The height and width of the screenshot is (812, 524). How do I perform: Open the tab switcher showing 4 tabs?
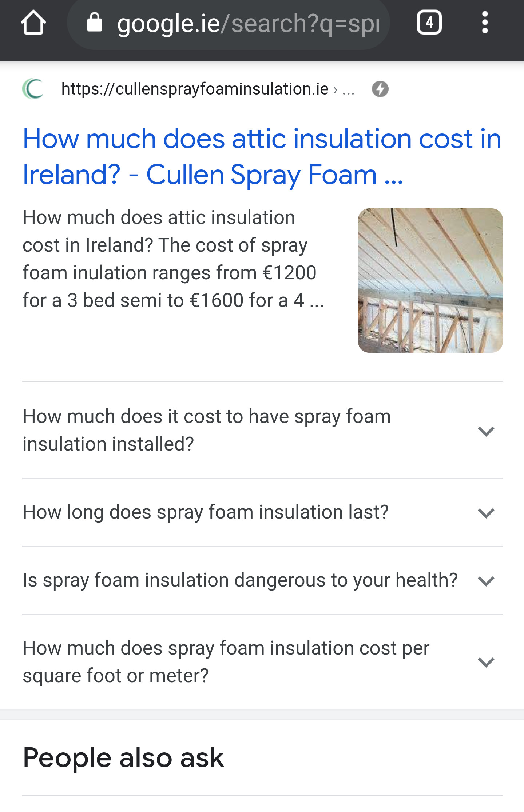pyautogui.click(x=429, y=23)
